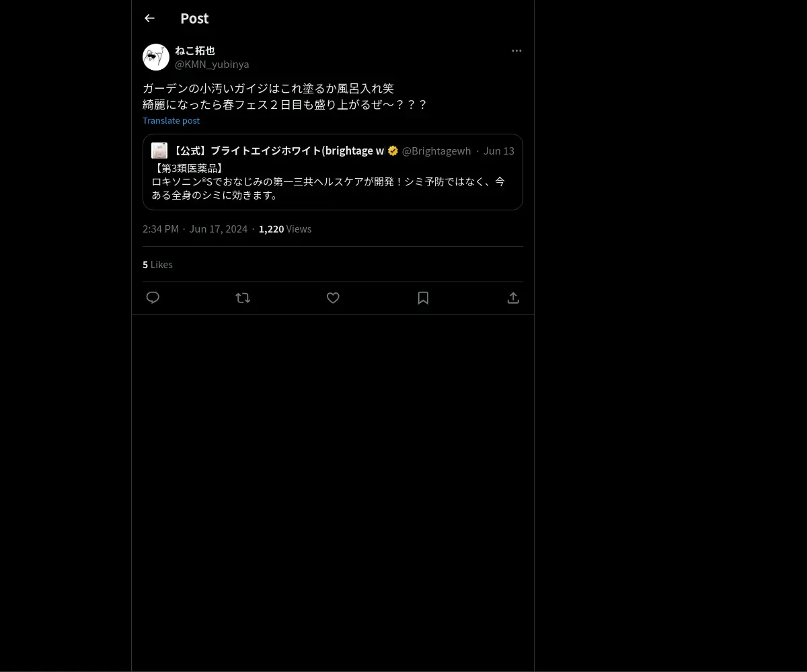View the 5 Likes list
Image resolution: width=807 pixels, height=672 pixels.
click(x=157, y=264)
